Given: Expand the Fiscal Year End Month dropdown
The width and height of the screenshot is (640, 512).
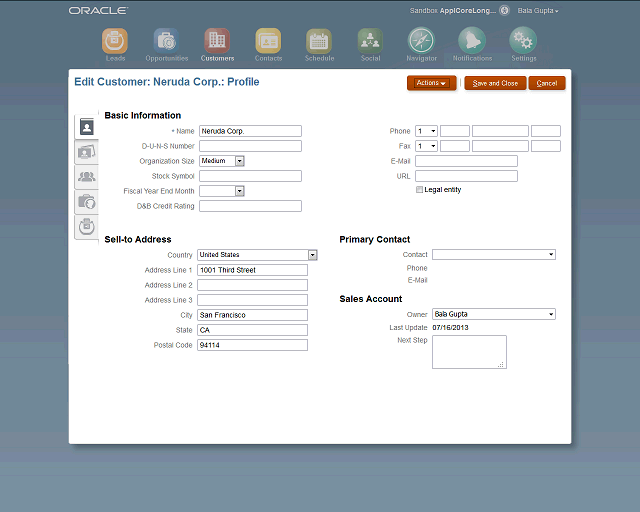Looking at the screenshot, I should click(240, 191).
